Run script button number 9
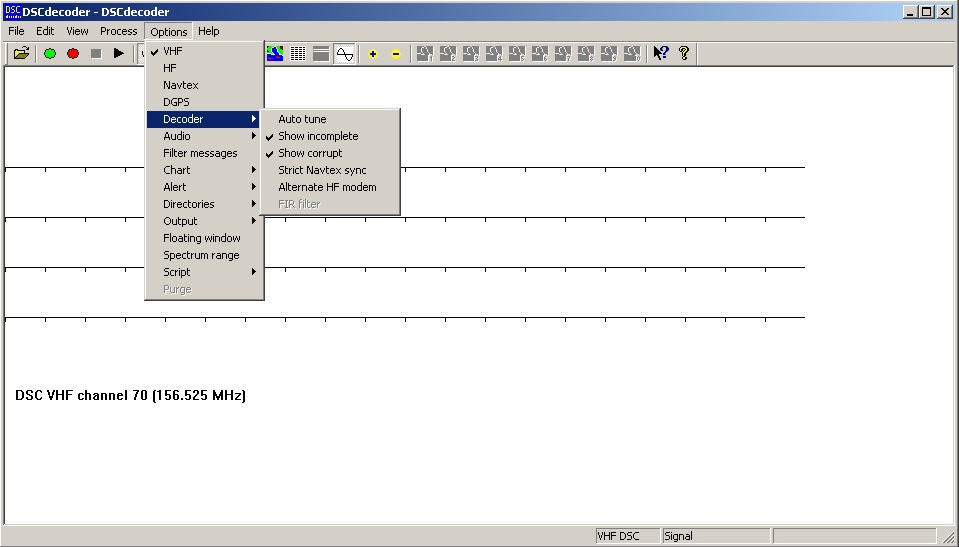Image resolution: width=959 pixels, height=547 pixels. pyautogui.click(x=609, y=54)
